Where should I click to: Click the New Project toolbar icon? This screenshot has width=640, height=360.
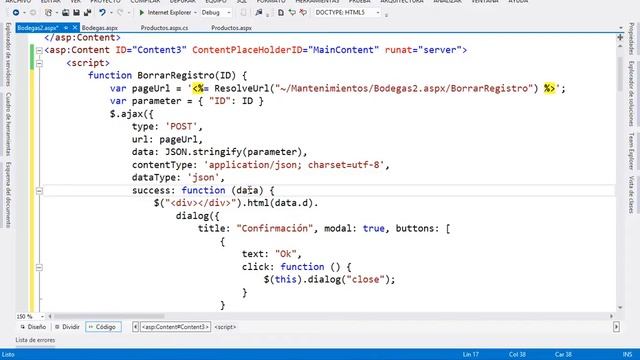click(x=49, y=13)
